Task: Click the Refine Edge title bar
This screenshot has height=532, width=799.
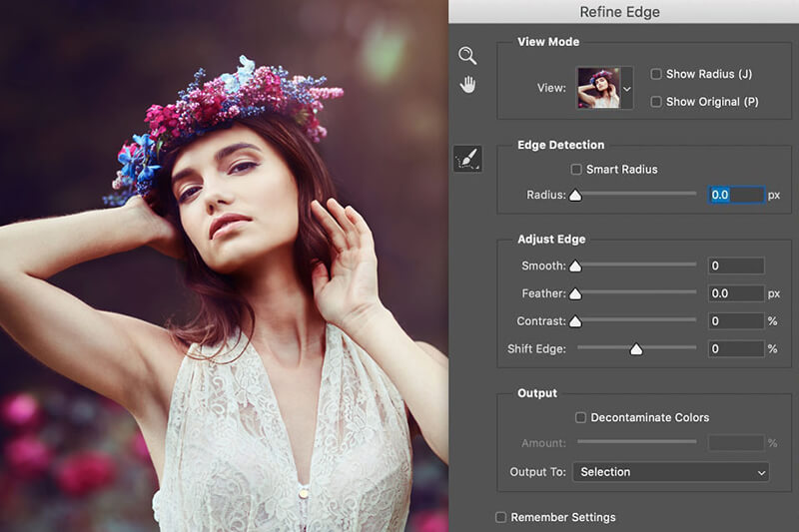Action: tap(623, 11)
